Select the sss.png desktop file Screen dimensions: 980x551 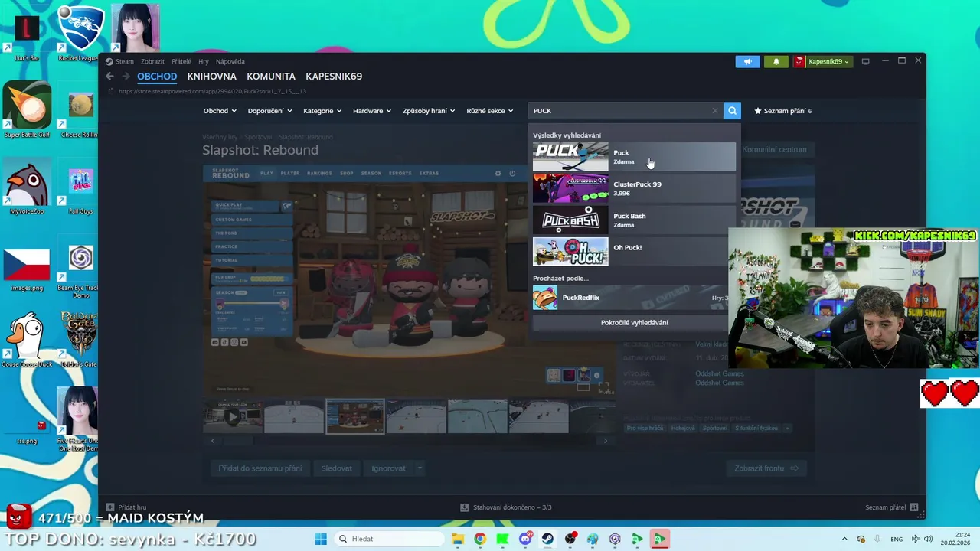(27, 431)
